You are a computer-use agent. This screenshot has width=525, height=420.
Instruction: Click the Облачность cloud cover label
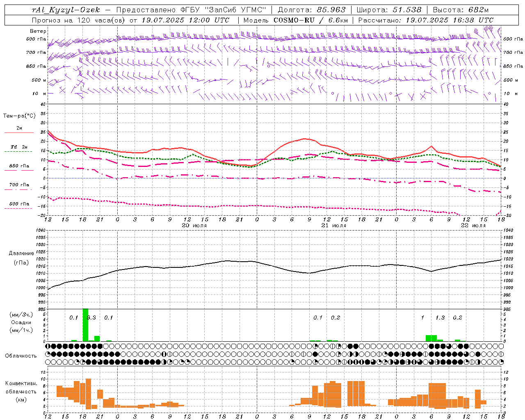point(21,356)
